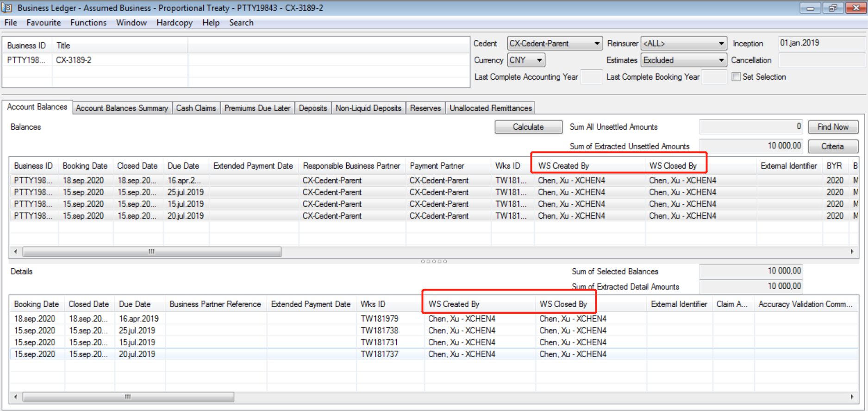Expand the Reinsurer dropdown
The width and height of the screenshot is (868, 411).
coord(721,44)
